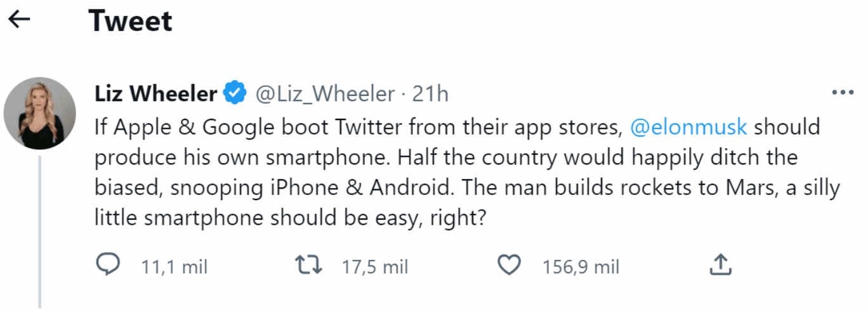The image size is (868, 310).
Task: Go back using the left arrow
Action: pyautogui.click(x=20, y=20)
